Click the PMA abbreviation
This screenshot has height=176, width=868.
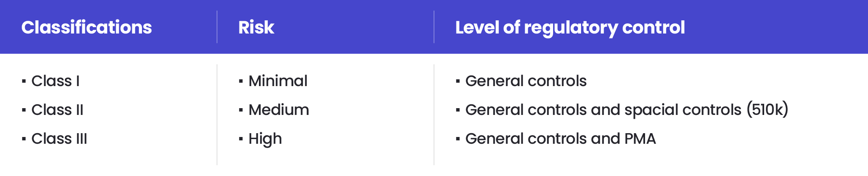pyautogui.click(x=640, y=139)
